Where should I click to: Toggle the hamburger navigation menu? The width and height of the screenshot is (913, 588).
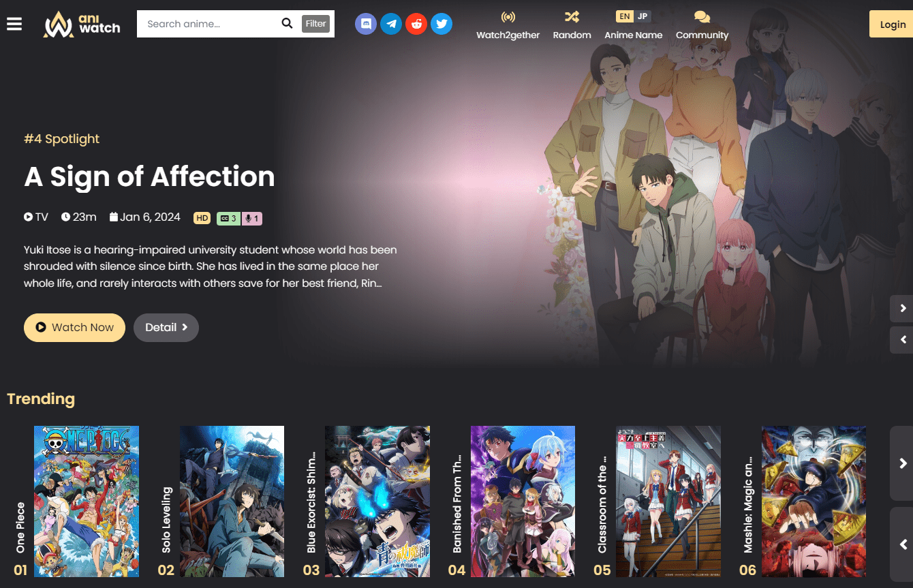tap(14, 24)
